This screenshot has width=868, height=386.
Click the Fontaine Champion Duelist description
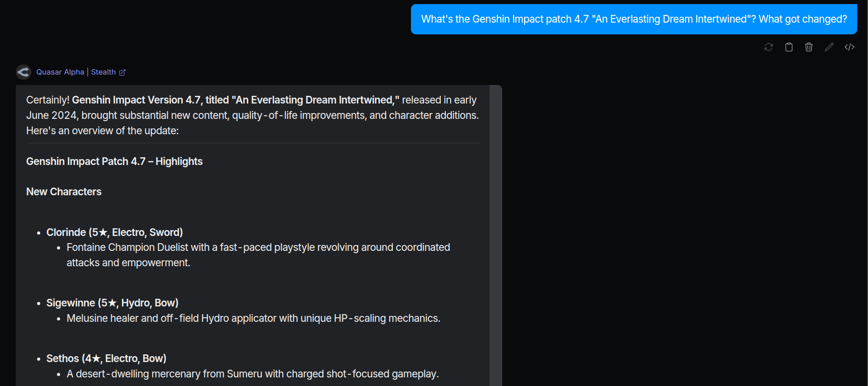[258, 255]
